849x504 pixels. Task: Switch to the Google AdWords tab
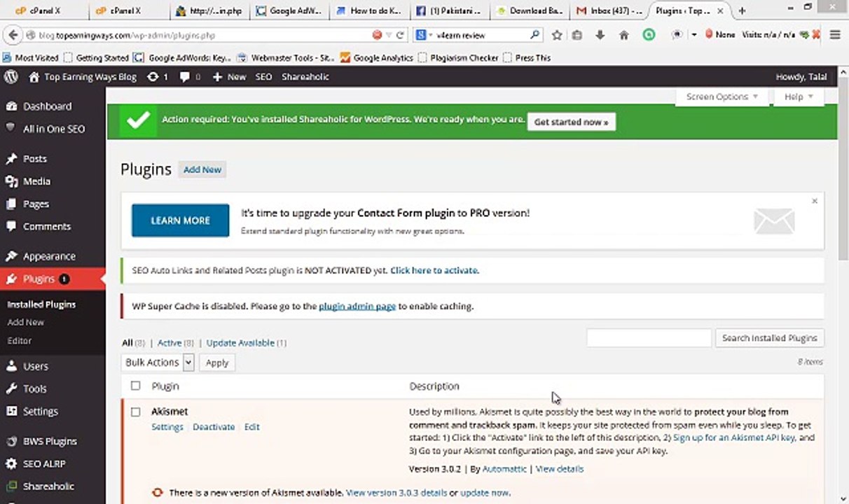(x=289, y=10)
